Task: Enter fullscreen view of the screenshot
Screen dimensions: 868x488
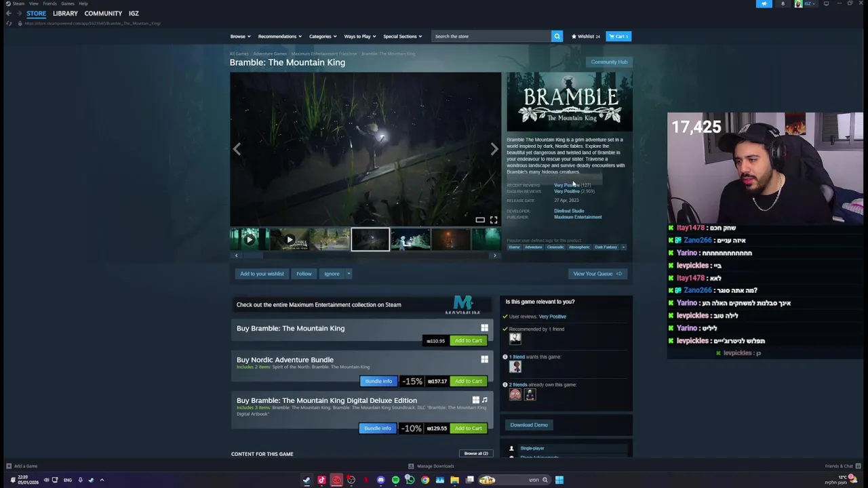Action: 494,220
